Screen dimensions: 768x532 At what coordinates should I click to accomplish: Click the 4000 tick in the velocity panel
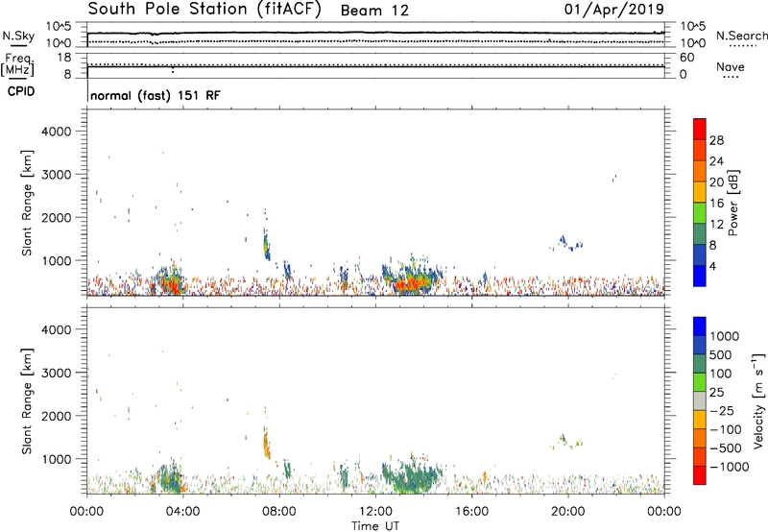[56, 329]
